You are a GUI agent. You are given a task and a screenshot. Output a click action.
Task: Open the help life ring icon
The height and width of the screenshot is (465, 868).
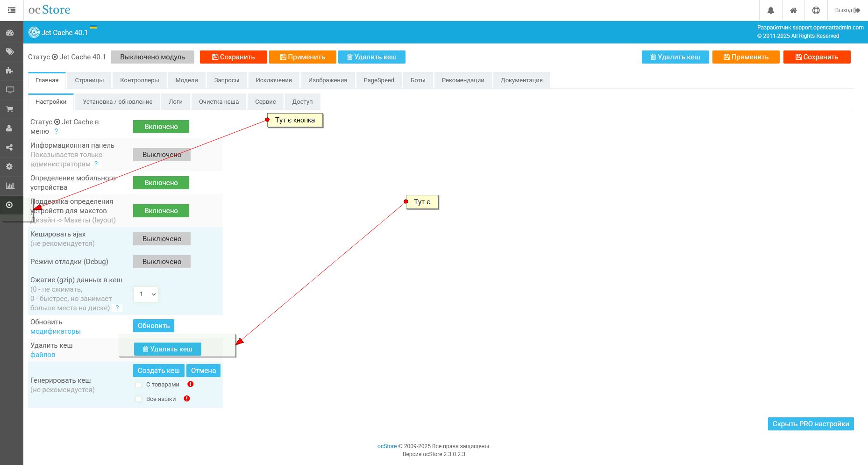[x=816, y=10]
